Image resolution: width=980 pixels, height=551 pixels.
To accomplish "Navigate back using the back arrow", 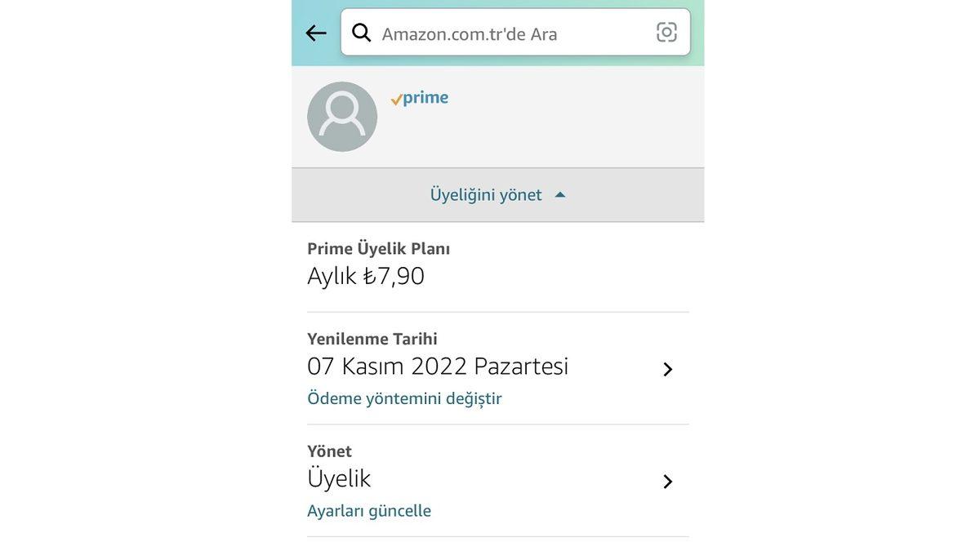I will 314,31.
